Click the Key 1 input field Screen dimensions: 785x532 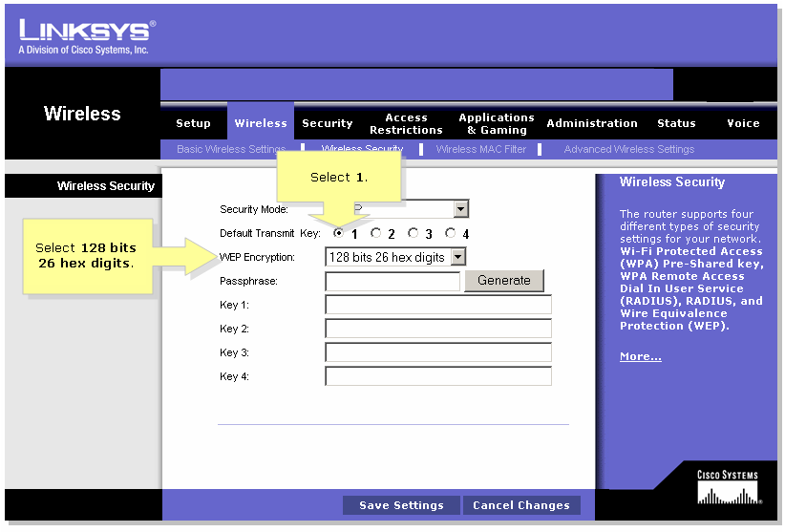(x=438, y=305)
